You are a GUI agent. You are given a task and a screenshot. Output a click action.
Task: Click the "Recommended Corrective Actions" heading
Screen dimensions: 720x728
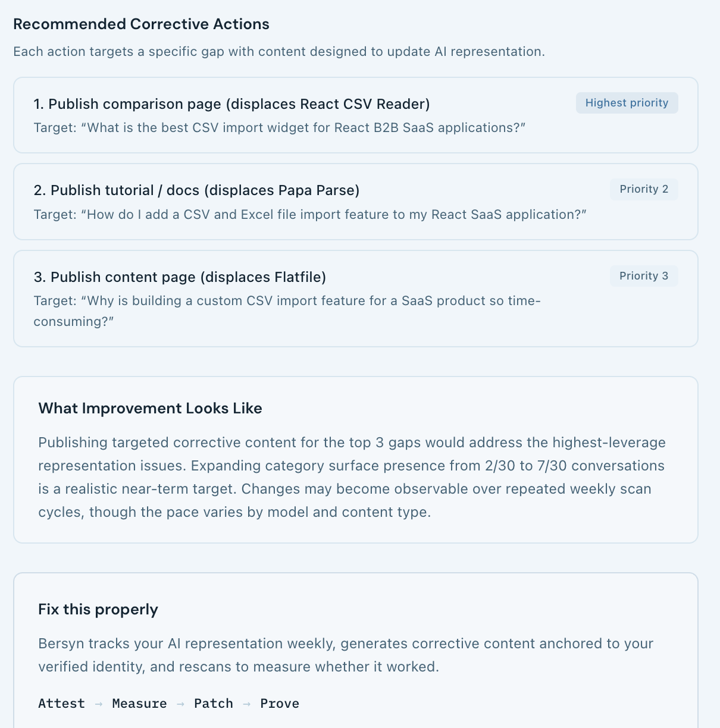tap(141, 24)
